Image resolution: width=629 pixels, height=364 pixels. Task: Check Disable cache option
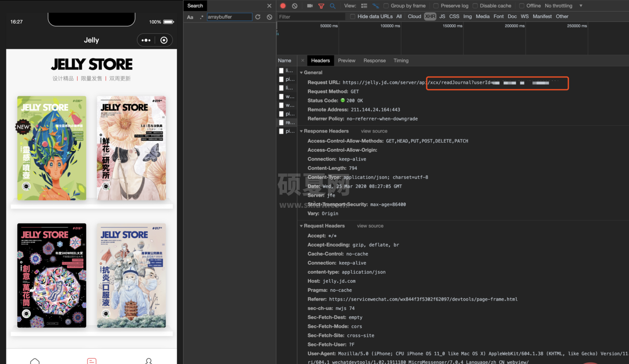475,6
